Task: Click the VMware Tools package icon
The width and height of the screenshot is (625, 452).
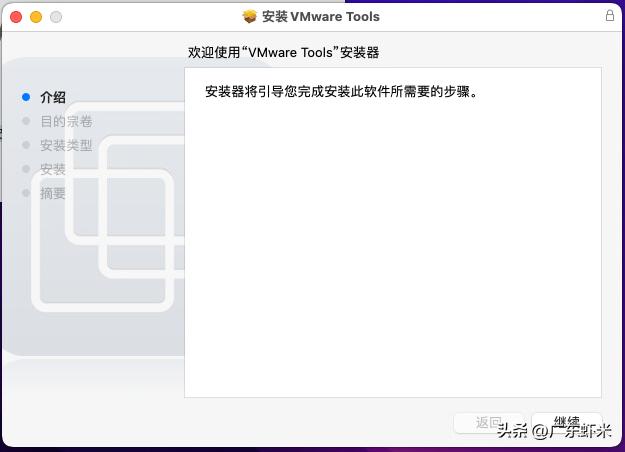Action: [x=250, y=16]
